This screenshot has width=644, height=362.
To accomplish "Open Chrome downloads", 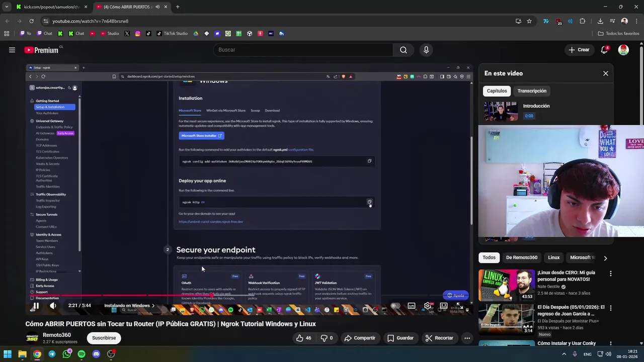I will point(600,21).
